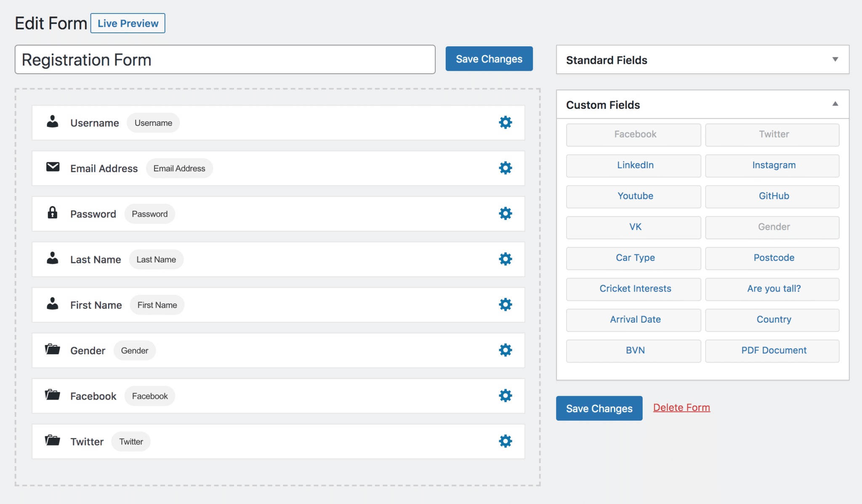Click the Email Address pill label
The width and height of the screenshot is (862, 504).
[179, 168]
